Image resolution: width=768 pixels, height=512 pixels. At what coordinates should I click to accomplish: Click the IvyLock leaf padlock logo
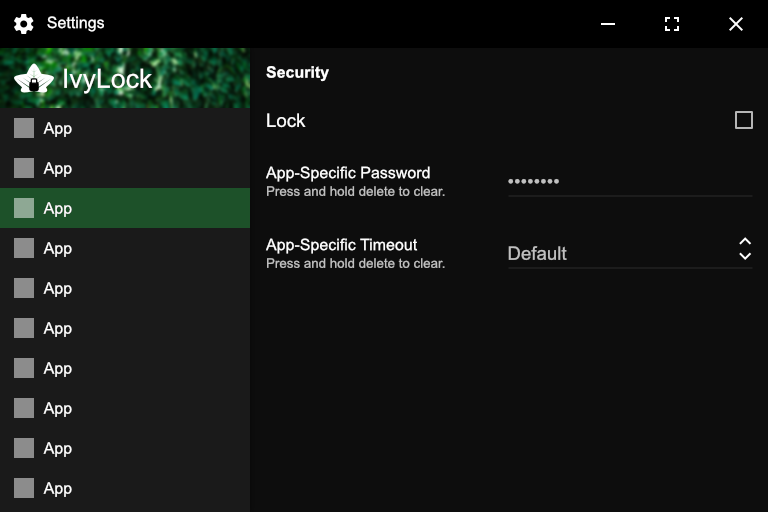pyautogui.click(x=34, y=79)
